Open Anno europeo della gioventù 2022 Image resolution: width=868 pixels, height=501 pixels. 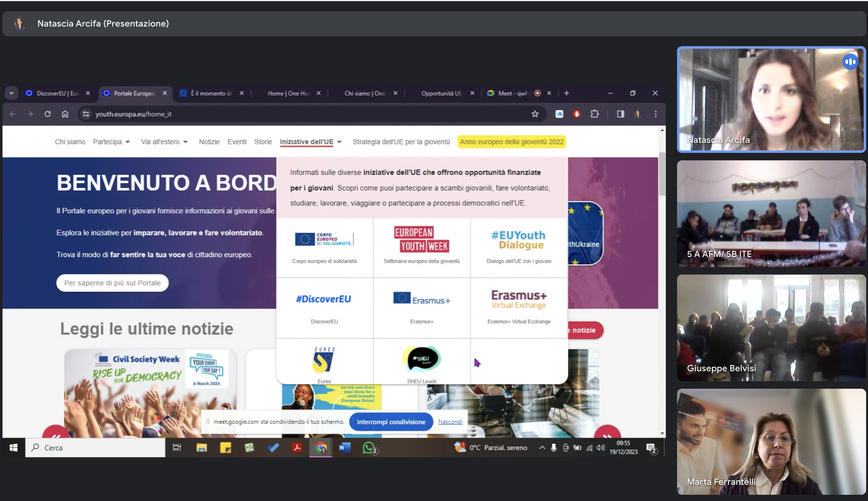[x=512, y=142]
